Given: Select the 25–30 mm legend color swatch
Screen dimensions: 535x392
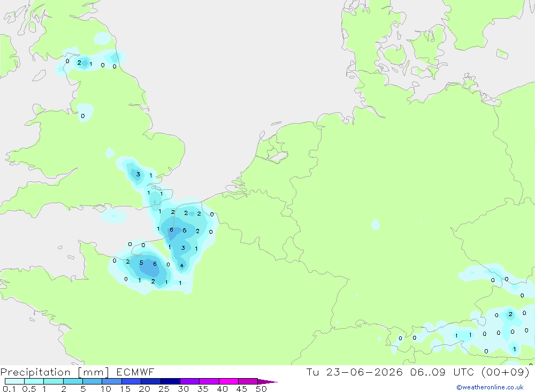Looking at the screenshot, I should click(x=170, y=381).
